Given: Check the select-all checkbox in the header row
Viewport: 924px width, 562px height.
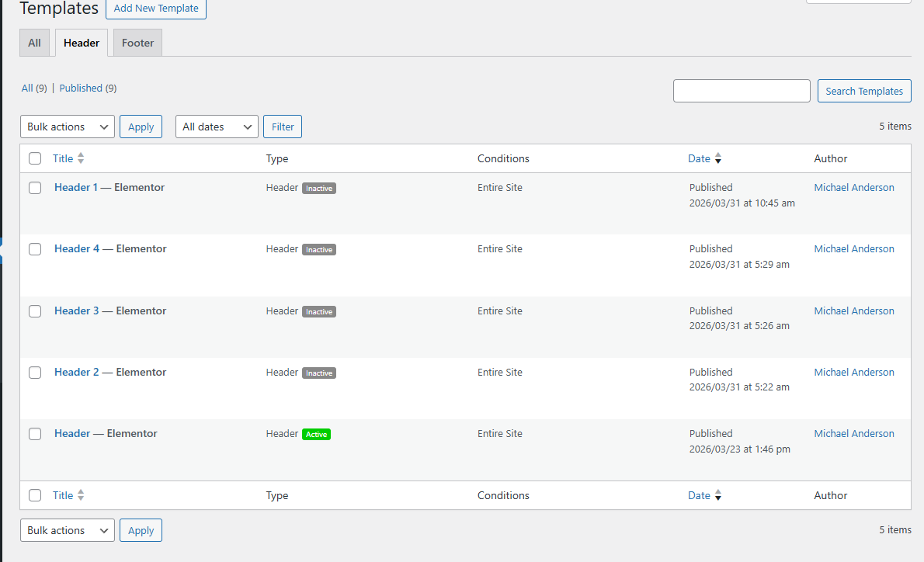Looking at the screenshot, I should [34, 158].
